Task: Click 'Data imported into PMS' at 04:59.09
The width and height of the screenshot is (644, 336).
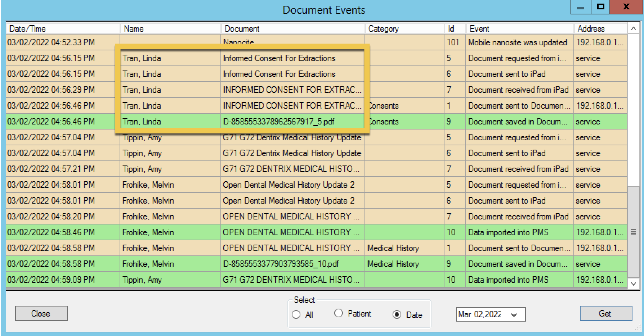Action: pos(508,280)
